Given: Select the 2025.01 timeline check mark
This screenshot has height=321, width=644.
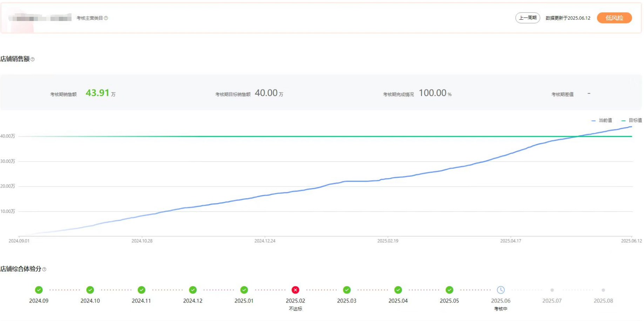Looking at the screenshot, I should pos(244,290).
